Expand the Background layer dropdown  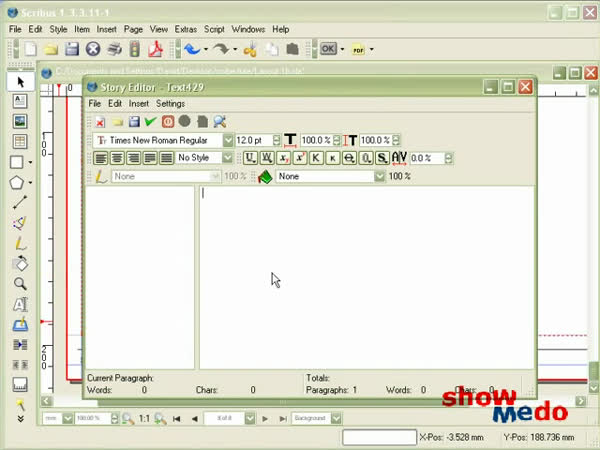pyautogui.click(x=335, y=418)
